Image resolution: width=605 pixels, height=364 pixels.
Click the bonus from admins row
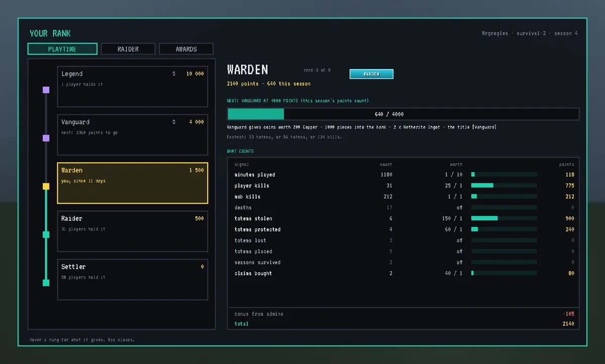pyautogui.click(x=404, y=314)
